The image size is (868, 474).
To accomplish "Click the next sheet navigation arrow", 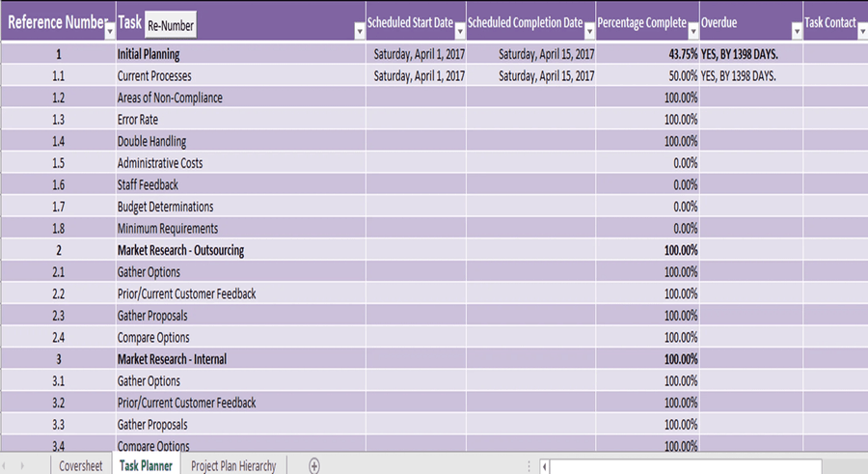I will pyautogui.click(x=22, y=465).
